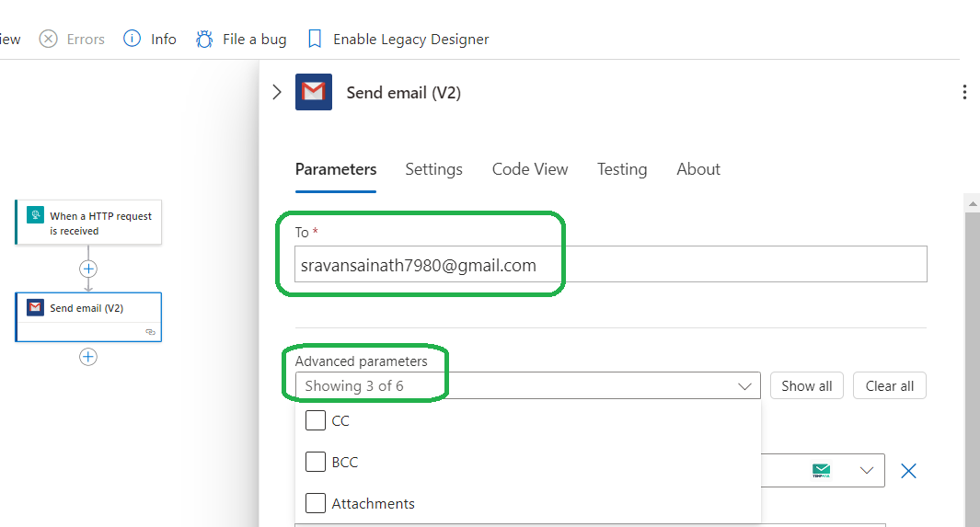Image resolution: width=980 pixels, height=527 pixels.
Task: Open the Info icon in the toolbar
Action: (x=132, y=39)
